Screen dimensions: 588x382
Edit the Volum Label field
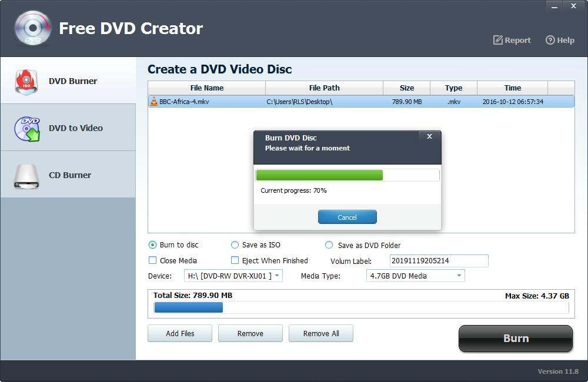438,260
